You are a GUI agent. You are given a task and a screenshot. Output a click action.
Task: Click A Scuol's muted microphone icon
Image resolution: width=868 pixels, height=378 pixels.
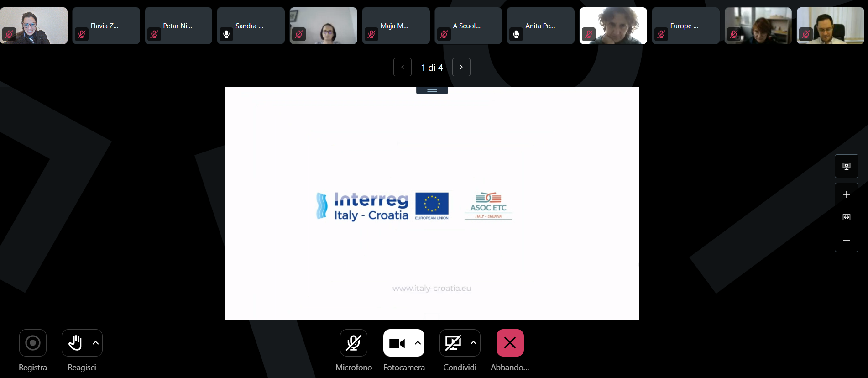(x=444, y=34)
